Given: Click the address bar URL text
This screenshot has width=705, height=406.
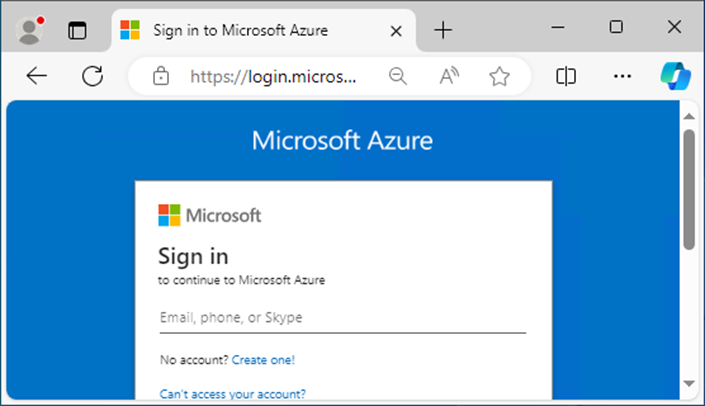Looking at the screenshot, I should pyautogui.click(x=273, y=76).
